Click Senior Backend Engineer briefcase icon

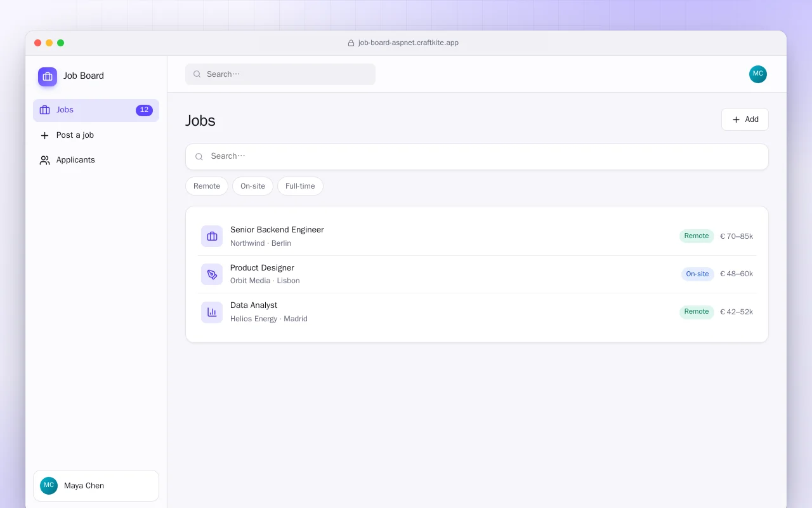212,236
